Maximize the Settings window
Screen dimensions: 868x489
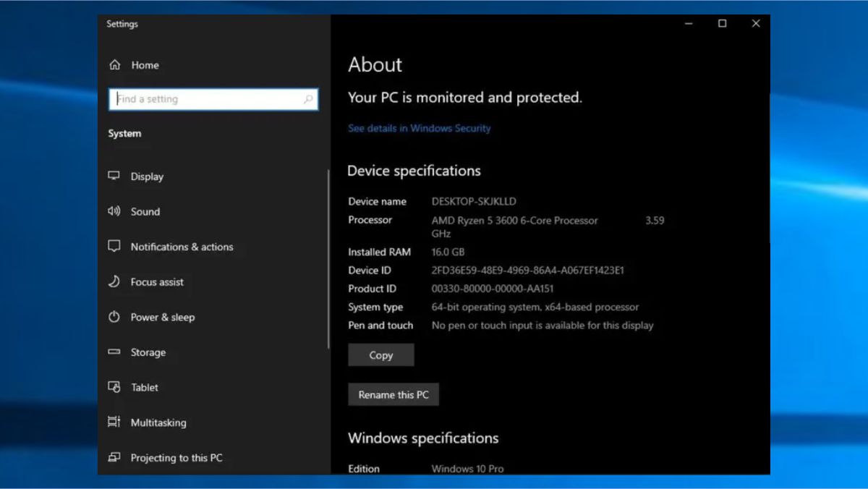coord(722,23)
